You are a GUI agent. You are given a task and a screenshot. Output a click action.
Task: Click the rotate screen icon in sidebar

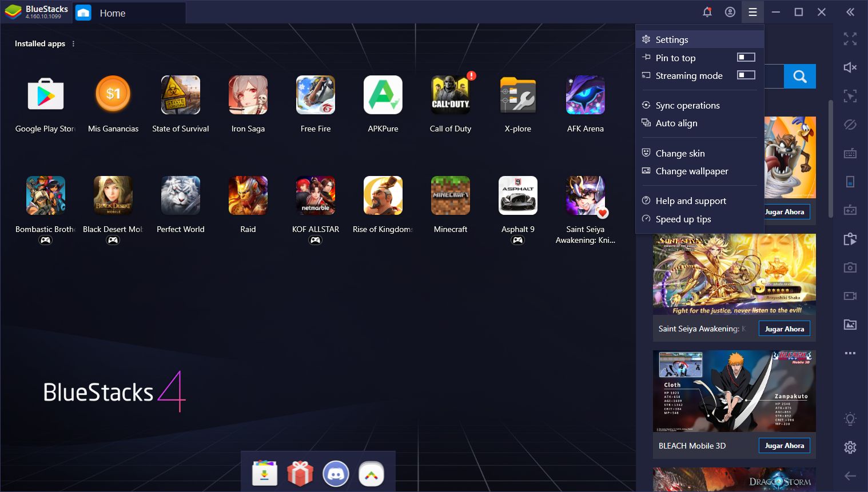[850, 182]
